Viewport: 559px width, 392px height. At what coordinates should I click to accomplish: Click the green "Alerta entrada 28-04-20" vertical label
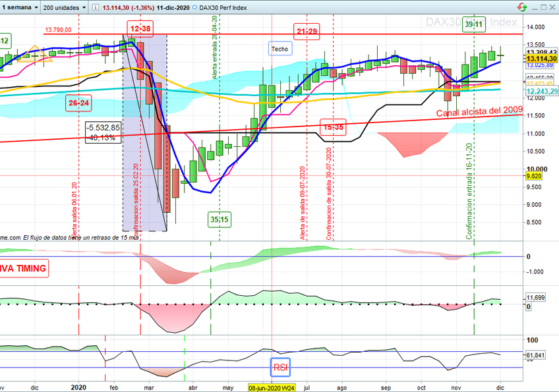(x=215, y=47)
